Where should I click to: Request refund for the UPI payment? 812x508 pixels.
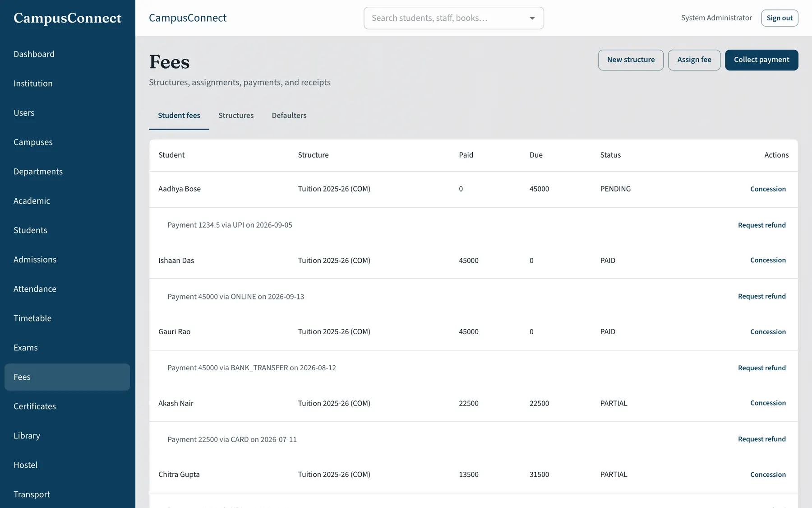pyautogui.click(x=761, y=225)
